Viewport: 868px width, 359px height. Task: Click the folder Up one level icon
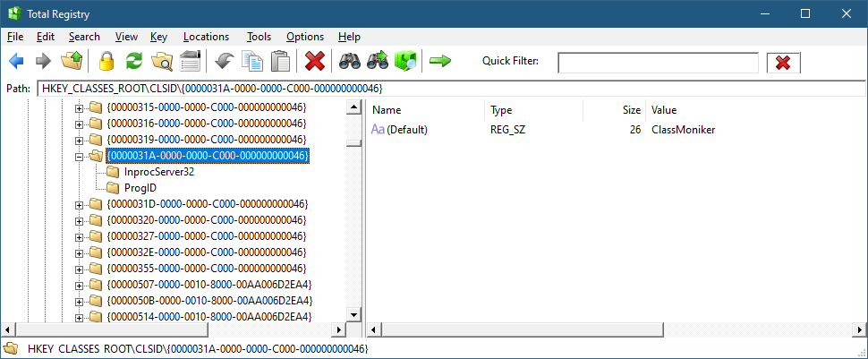point(72,62)
